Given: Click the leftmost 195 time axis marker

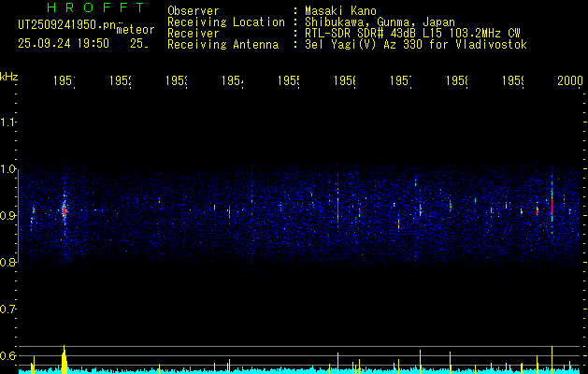Looking at the screenshot, I should [x=64, y=82].
